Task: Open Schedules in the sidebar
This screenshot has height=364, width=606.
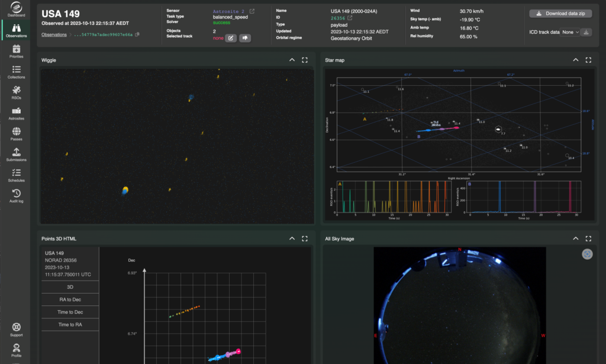Action: [x=16, y=175]
